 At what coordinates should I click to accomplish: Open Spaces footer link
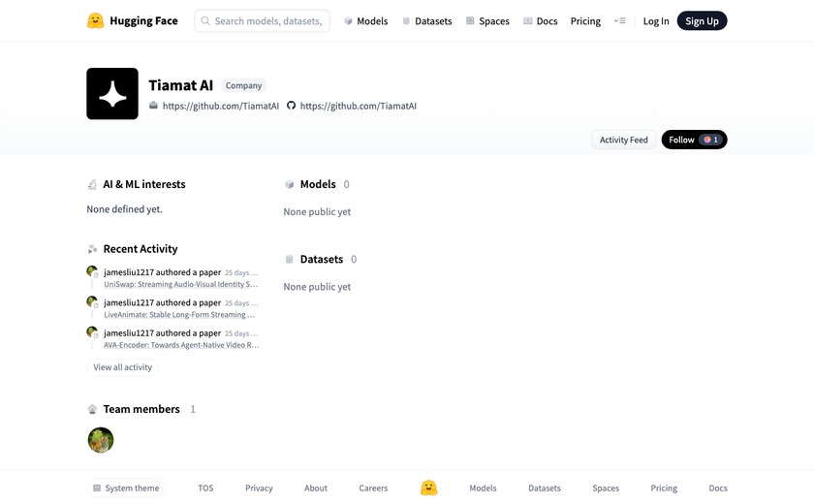click(x=606, y=488)
